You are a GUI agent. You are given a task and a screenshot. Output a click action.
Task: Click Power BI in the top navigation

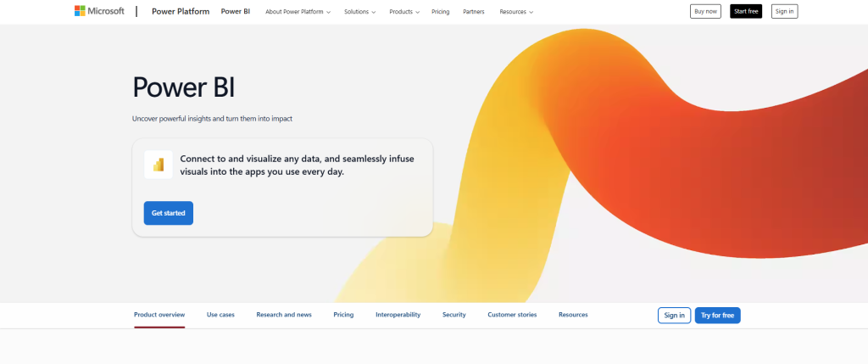click(235, 12)
